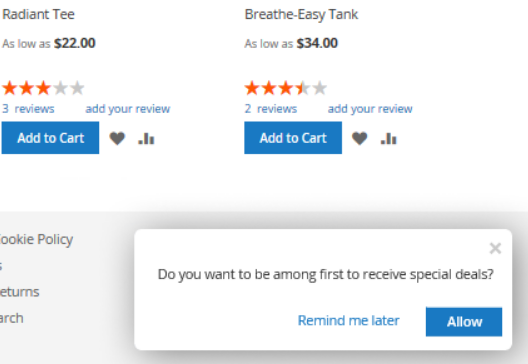The height and width of the screenshot is (364, 528).
Task: Close the special deals popup
Action: (x=495, y=249)
